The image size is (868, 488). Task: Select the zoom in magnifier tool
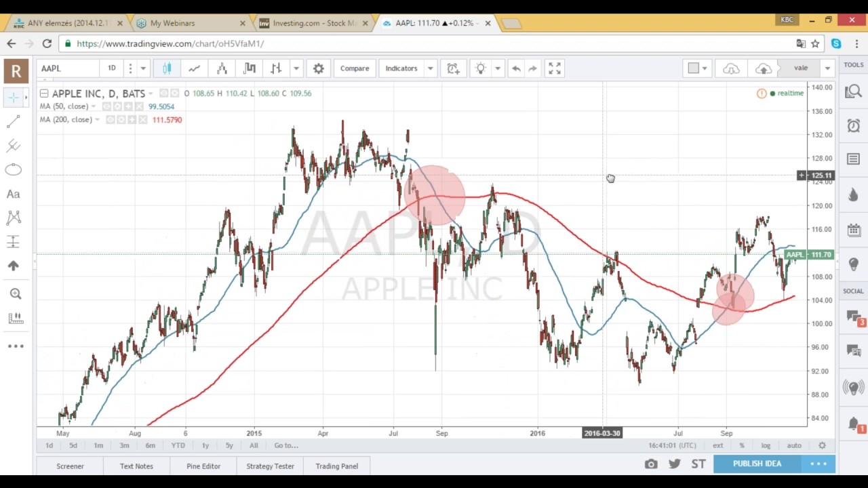[16, 294]
